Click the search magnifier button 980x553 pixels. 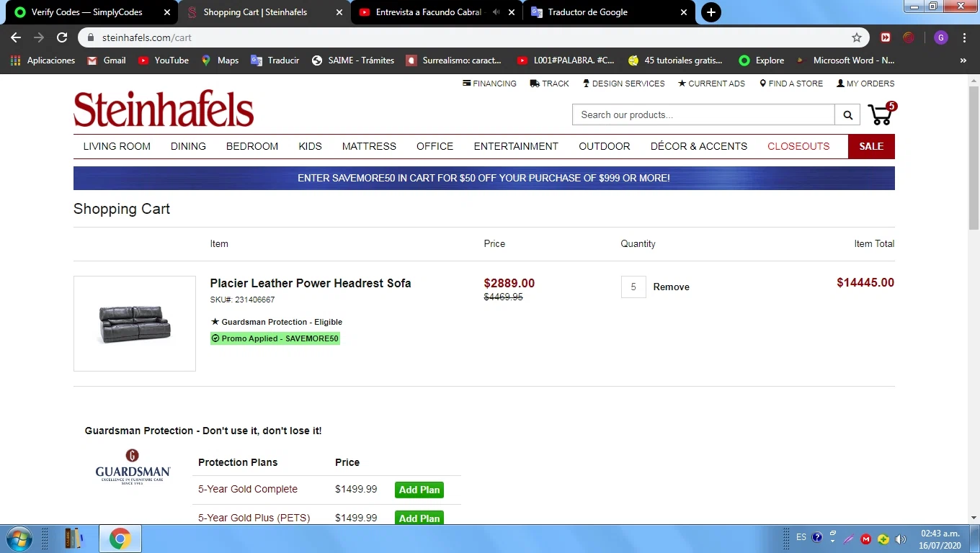point(847,114)
